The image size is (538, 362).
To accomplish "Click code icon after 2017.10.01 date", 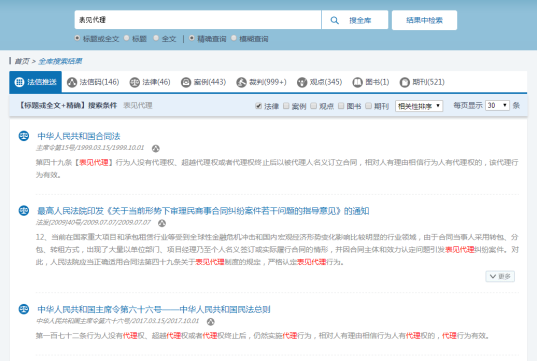I will [211, 322].
